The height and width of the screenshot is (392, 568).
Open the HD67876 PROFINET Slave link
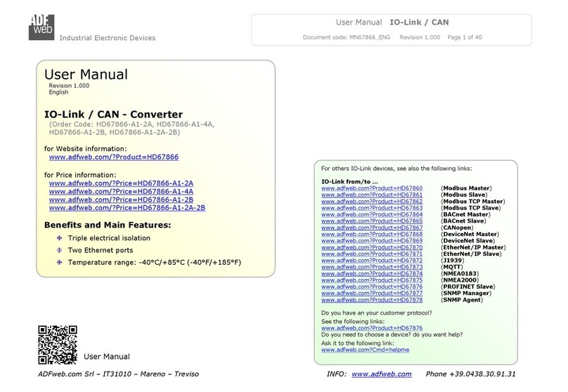pyautogui.click(x=372, y=287)
